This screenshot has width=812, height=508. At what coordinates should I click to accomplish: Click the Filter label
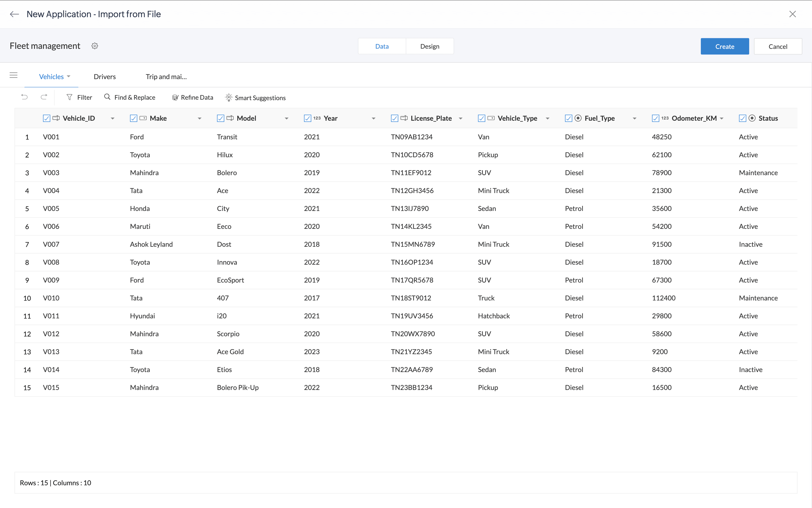[x=85, y=97]
